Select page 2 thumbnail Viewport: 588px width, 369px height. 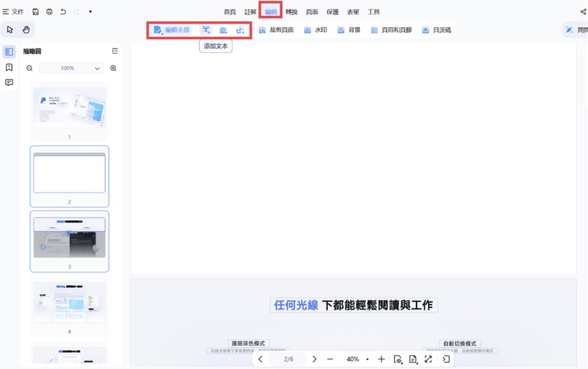point(69,173)
